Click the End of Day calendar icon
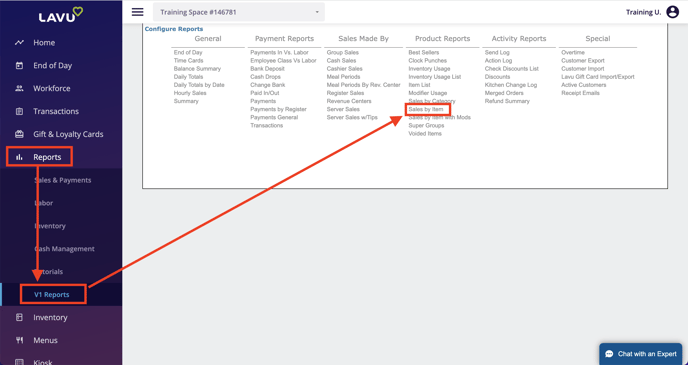The image size is (688, 365). coord(19,65)
